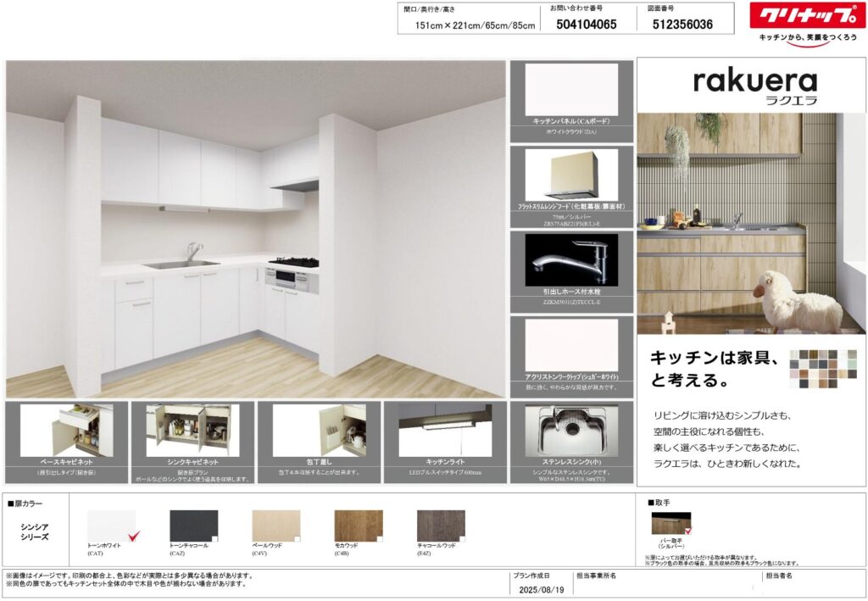
Task: Select the sink cabinet storage thumbnail
Action: [x=192, y=431]
